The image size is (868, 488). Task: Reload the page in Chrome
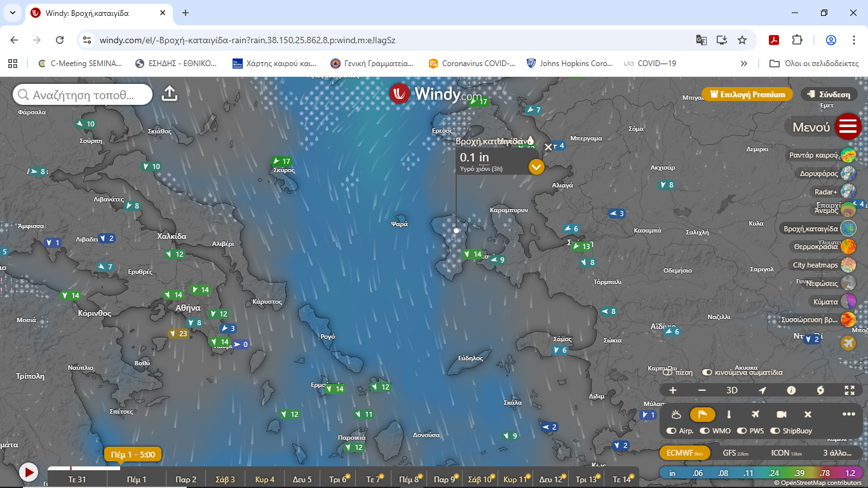click(x=60, y=40)
